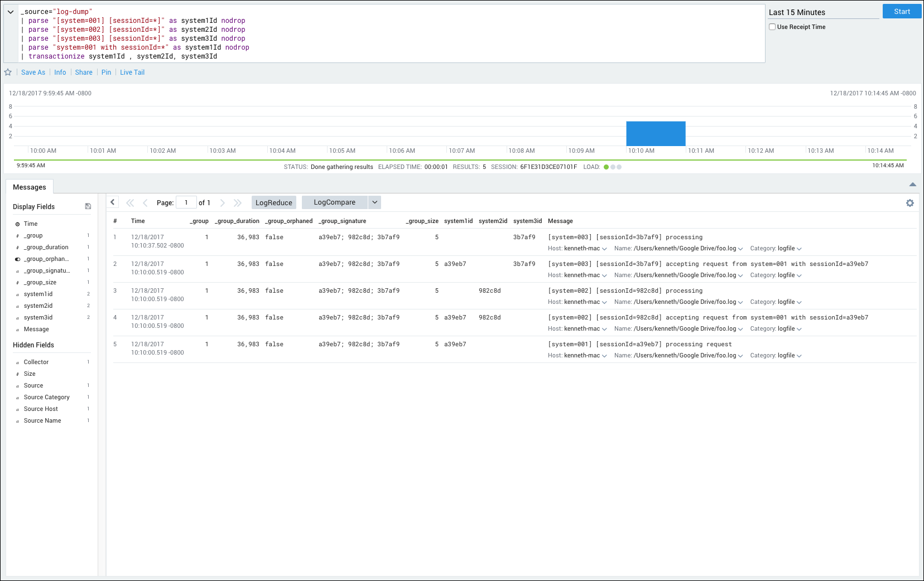Click the page number input field
Image resolution: width=924 pixels, height=581 pixels.
[186, 202]
